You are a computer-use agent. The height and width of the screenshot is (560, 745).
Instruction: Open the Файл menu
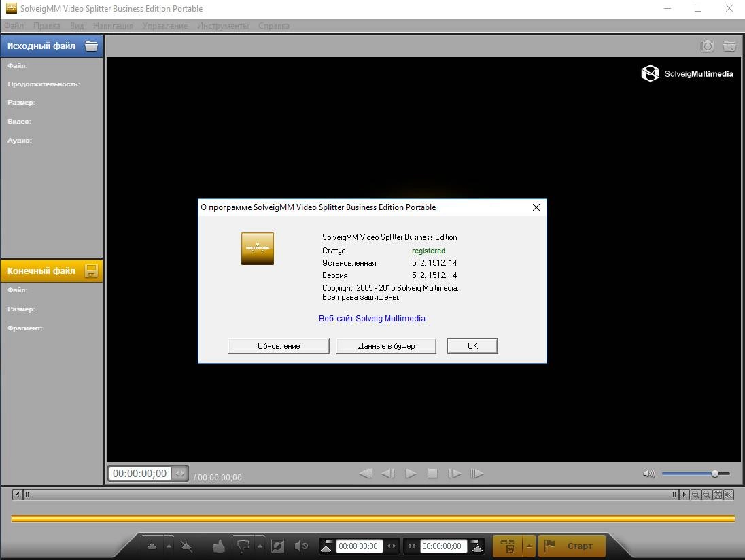pos(14,26)
